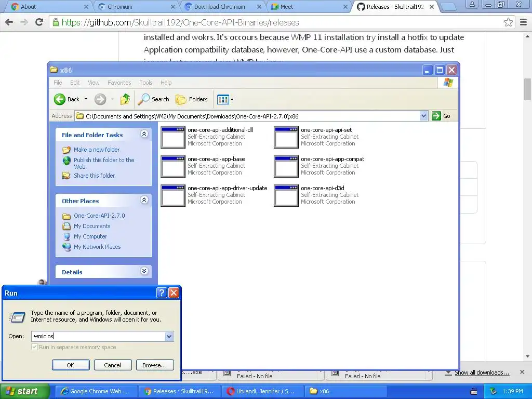The height and width of the screenshot is (399, 532).
Task: Go up one folder level in Explorer
Action: click(x=125, y=99)
